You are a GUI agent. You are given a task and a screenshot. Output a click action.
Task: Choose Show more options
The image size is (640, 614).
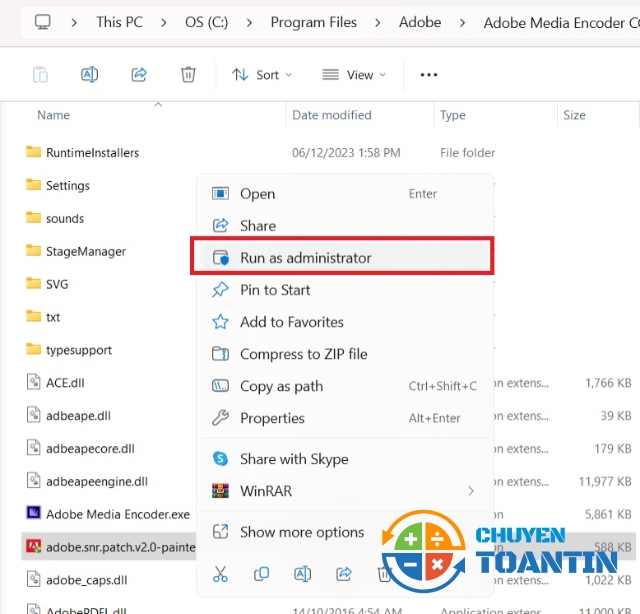[x=343, y=532]
